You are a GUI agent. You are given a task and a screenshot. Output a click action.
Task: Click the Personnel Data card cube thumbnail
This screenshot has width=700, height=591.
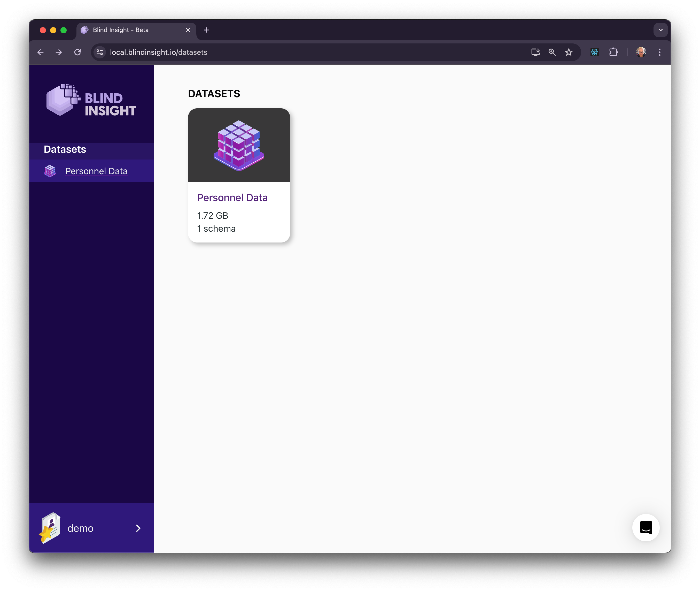click(239, 145)
